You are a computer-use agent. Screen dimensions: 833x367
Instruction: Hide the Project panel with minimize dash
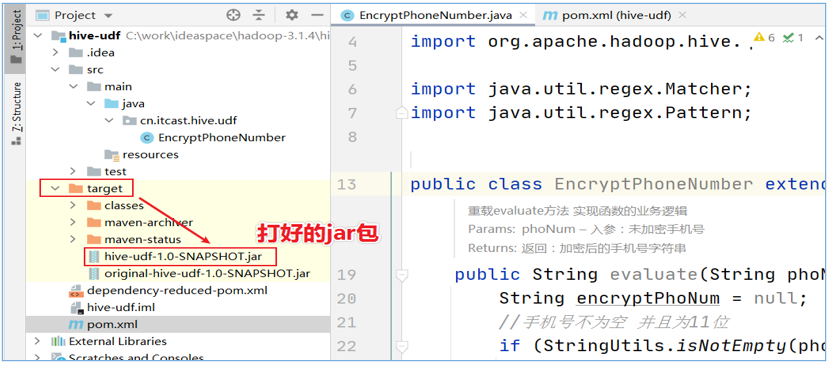317,15
